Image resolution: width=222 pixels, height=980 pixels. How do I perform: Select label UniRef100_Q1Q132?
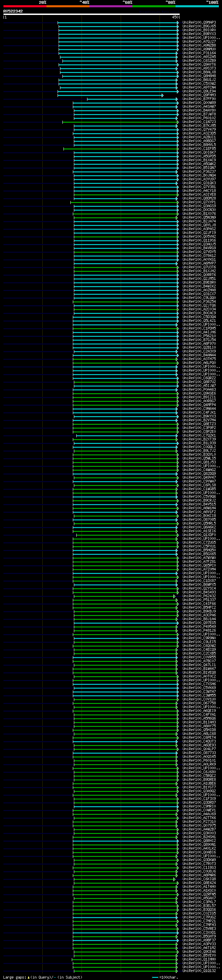click(199, 971)
